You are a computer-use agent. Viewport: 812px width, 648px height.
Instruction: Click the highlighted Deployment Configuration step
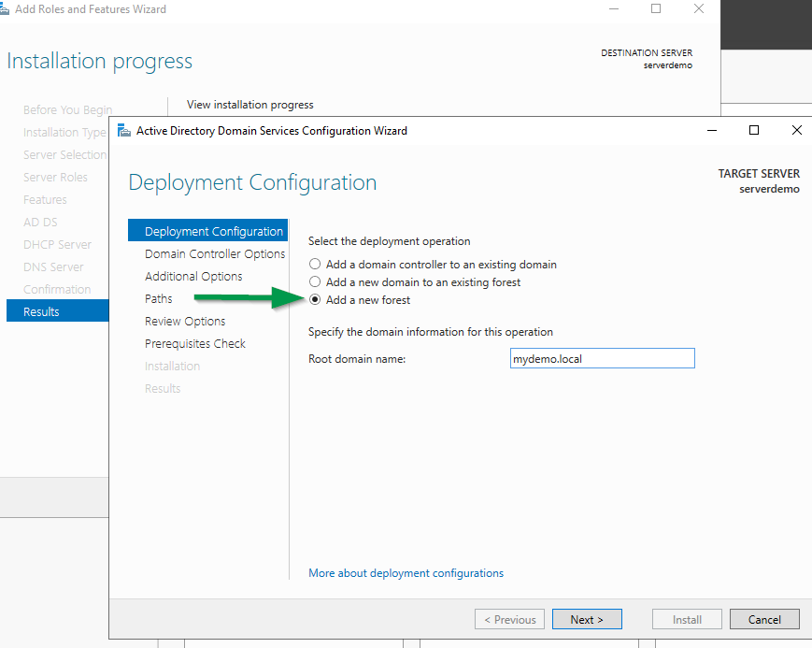(x=207, y=230)
